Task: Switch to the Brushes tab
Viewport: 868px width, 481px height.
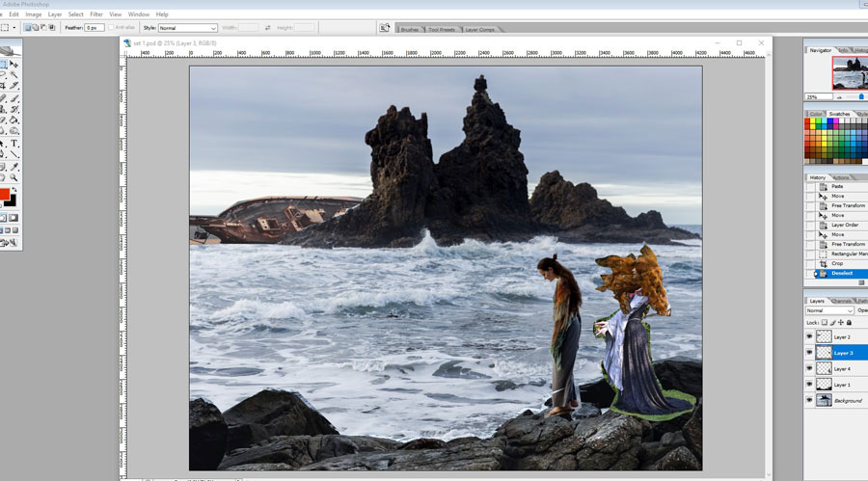Action: [x=410, y=29]
